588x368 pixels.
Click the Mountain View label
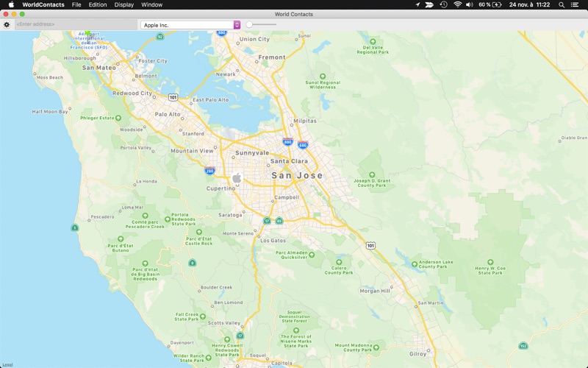(x=192, y=151)
